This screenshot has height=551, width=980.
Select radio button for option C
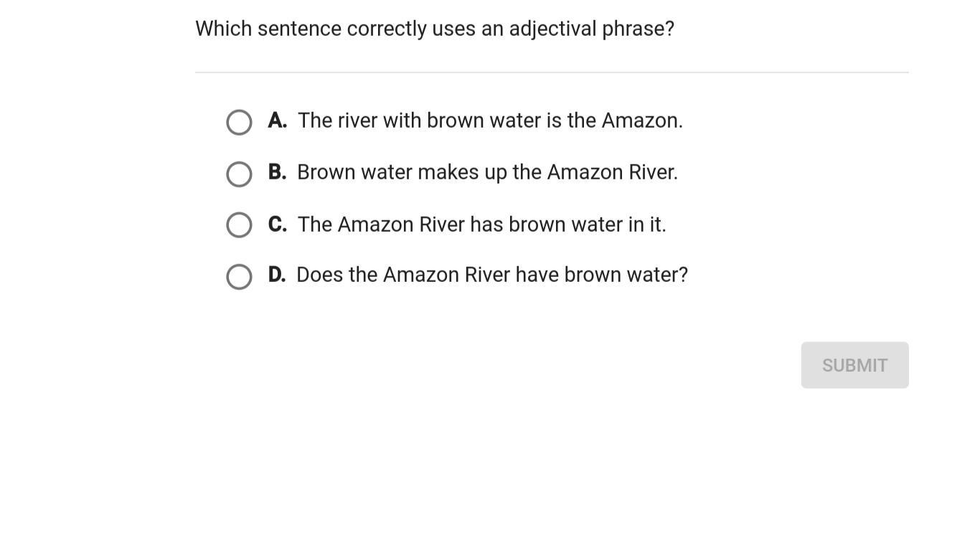pos(239,225)
